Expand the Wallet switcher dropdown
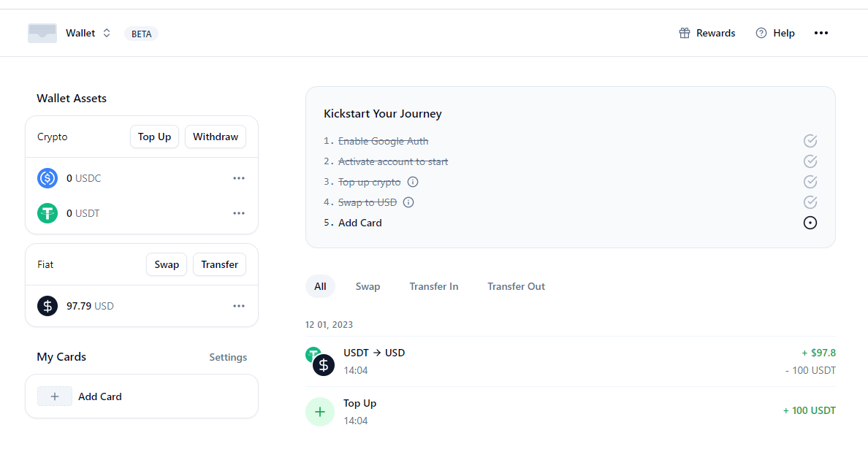This screenshot has width=868, height=460. (107, 33)
